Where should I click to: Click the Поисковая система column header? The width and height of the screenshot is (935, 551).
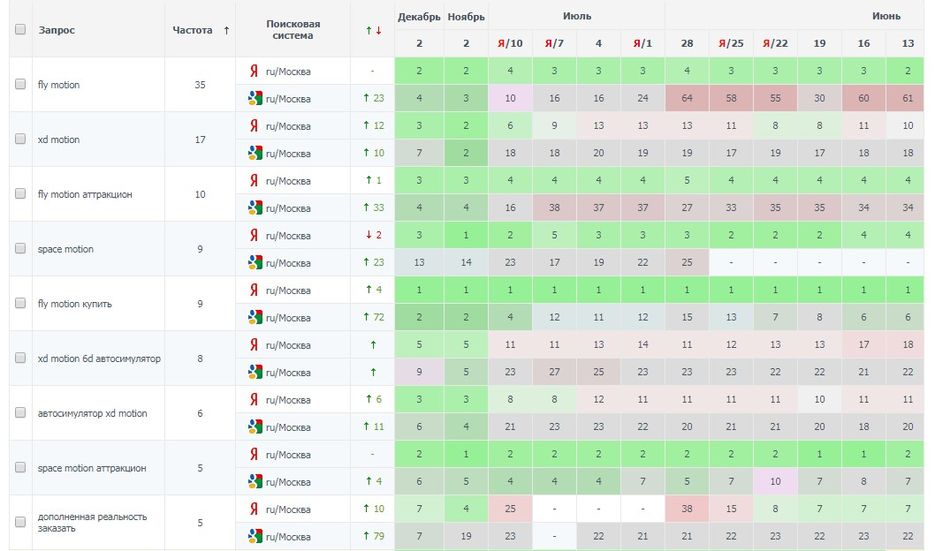tap(293, 29)
